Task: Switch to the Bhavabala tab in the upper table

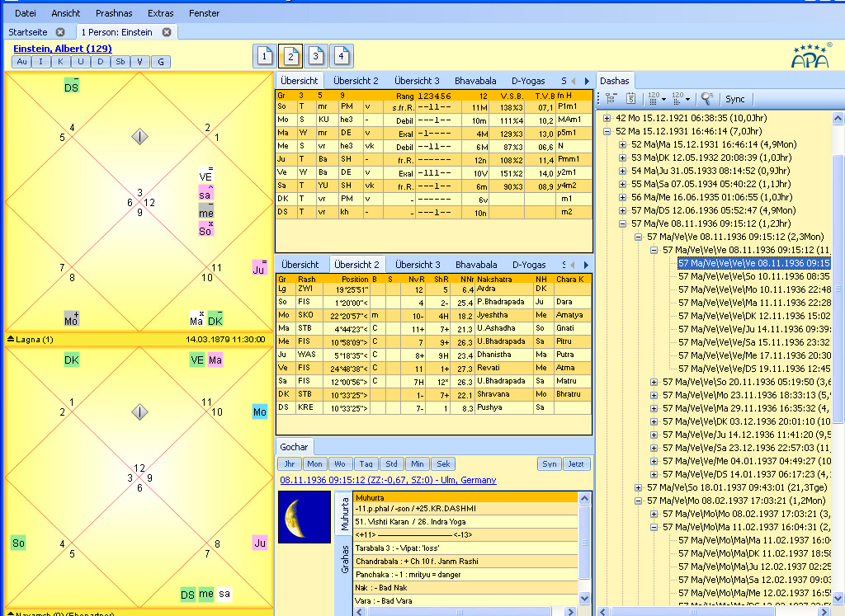Action: tap(475, 81)
